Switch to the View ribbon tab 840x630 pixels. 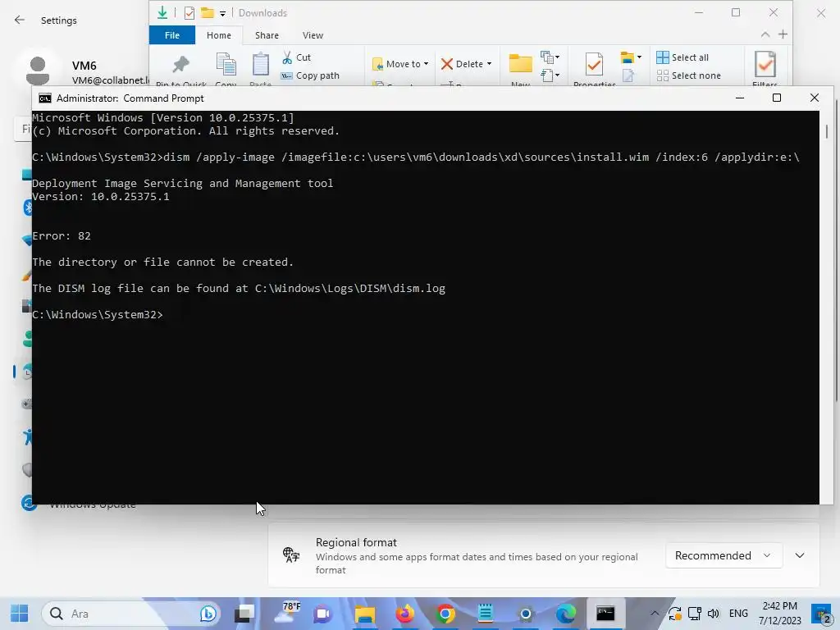pyautogui.click(x=313, y=35)
